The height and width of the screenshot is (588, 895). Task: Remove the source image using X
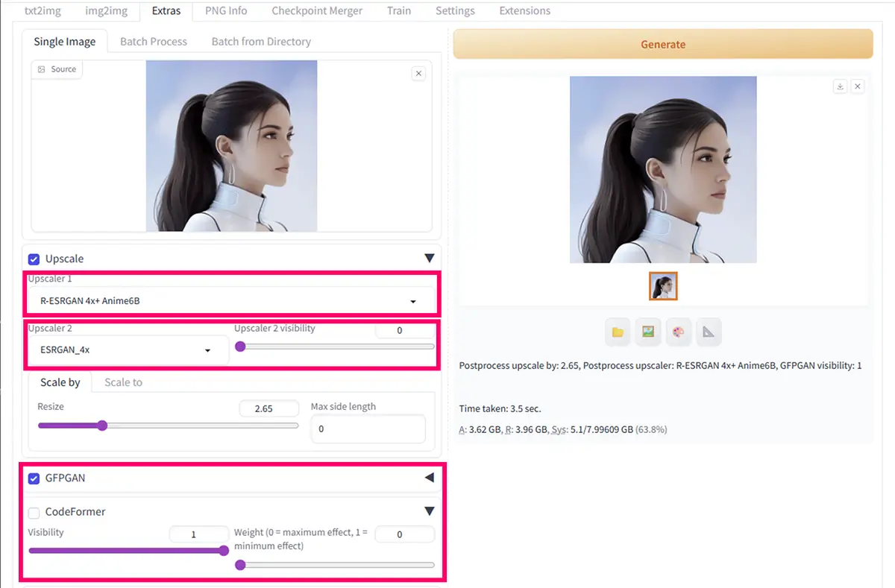click(418, 73)
